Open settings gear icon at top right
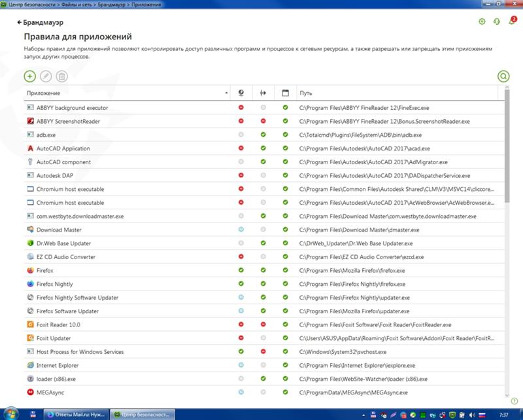The height and width of the screenshot is (420, 523). (482, 22)
